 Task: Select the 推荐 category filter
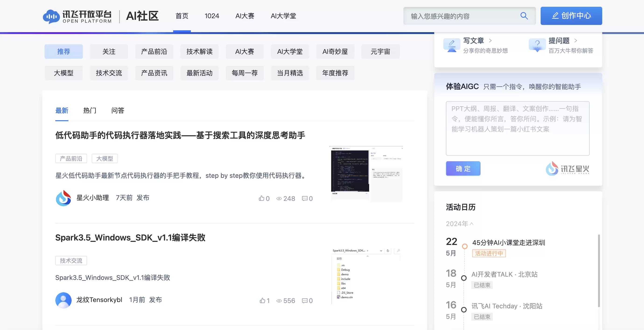(63, 52)
